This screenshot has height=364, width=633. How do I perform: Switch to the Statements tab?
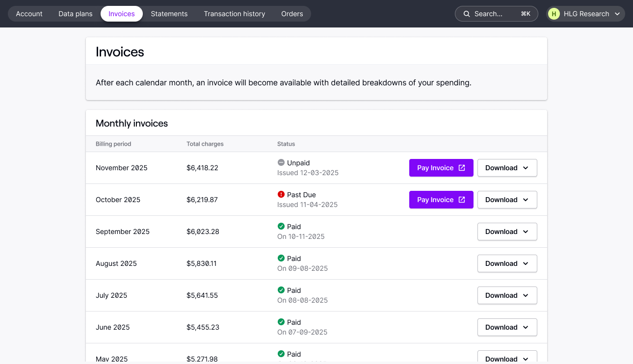point(169,14)
